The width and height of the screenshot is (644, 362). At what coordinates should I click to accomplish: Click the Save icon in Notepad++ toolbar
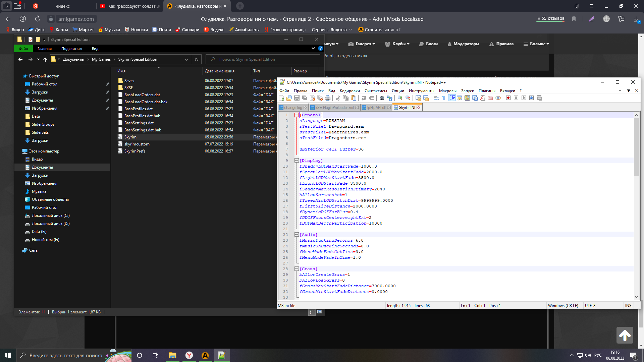297,98
